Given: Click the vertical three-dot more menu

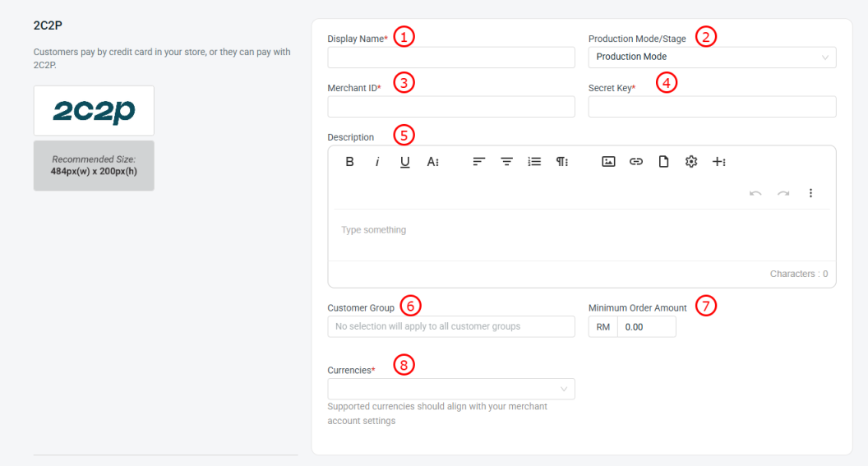Looking at the screenshot, I should (x=810, y=193).
